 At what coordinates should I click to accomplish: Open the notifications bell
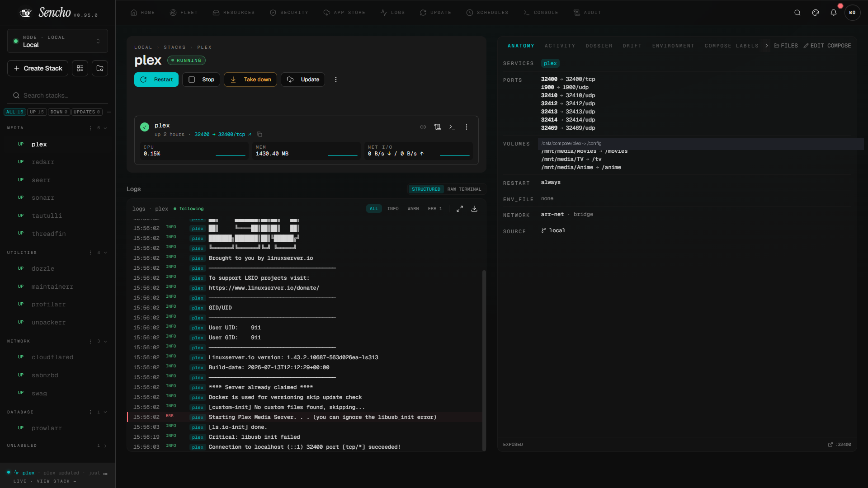(x=834, y=13)
